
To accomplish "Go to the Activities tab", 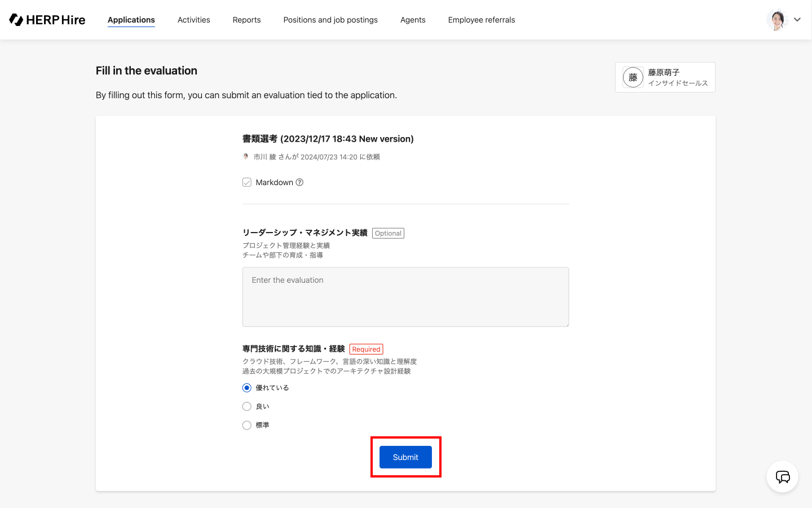I will click(x=194, y=20).
